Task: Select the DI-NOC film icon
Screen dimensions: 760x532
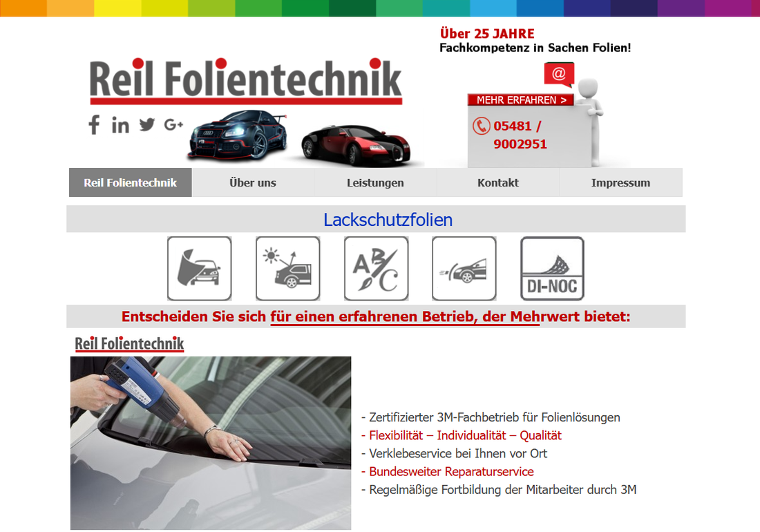Action: 552,269
